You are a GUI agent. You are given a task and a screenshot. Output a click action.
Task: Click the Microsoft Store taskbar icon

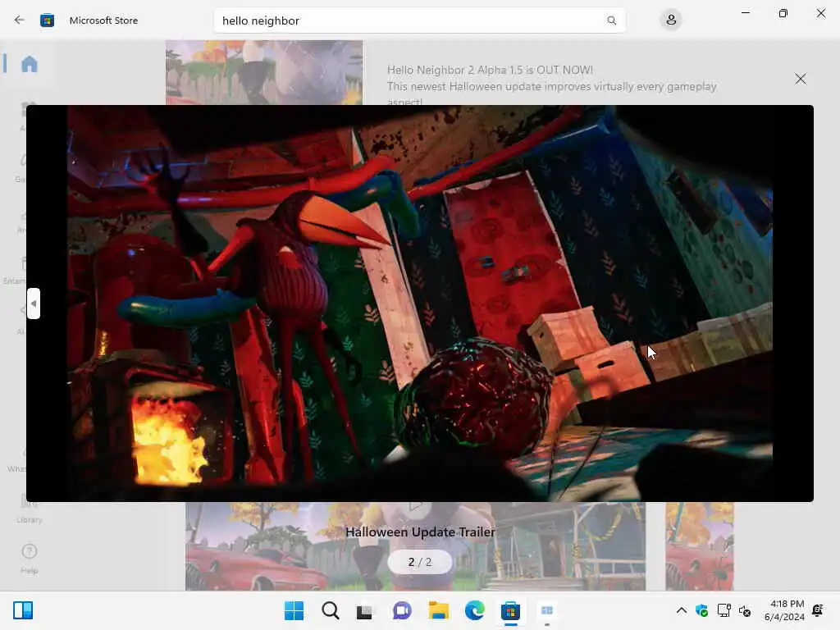pos(510,610)
